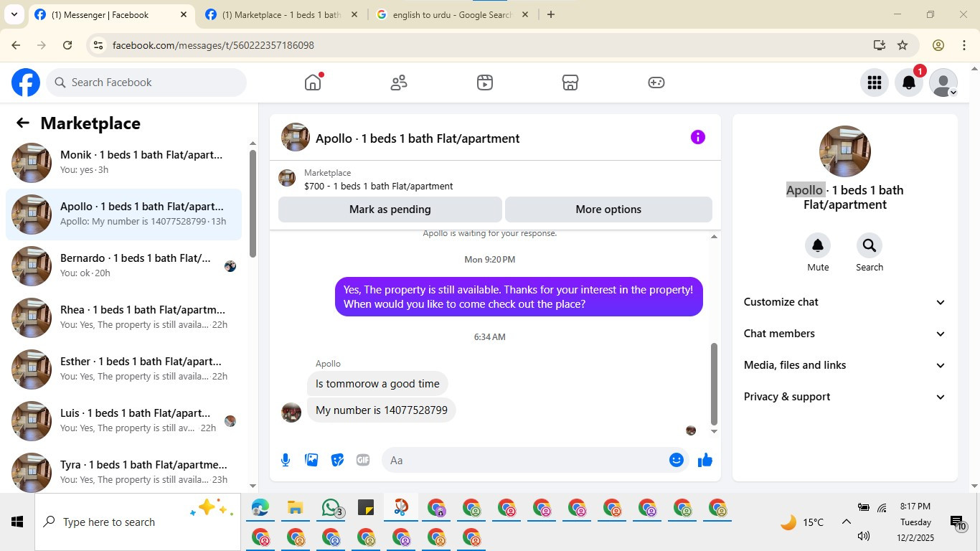Open the account profile dropdown

coord(943,83)
